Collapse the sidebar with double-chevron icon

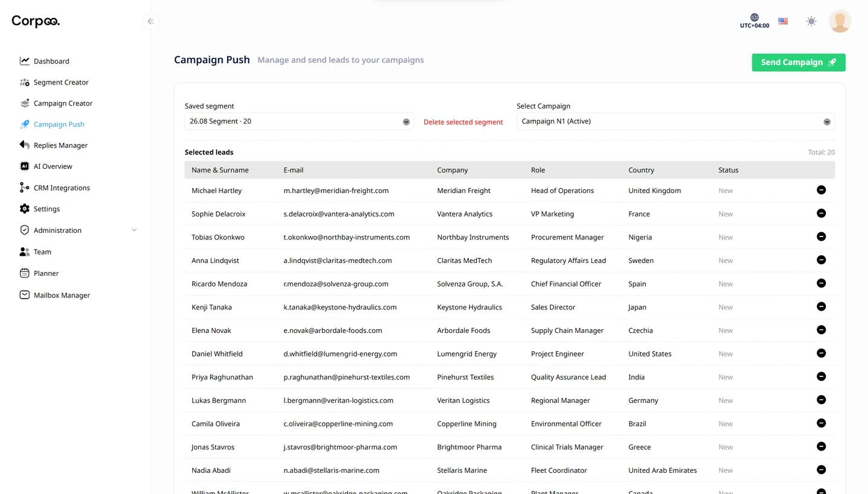pyautogui.click(x=151, y=22)
